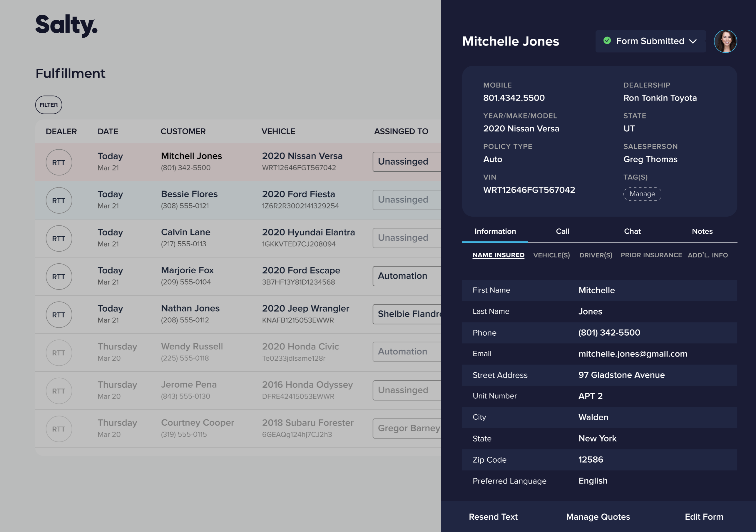Viewport: 756px width, 532px height.
Task: Click the Call tab
Action: [563, 231]
